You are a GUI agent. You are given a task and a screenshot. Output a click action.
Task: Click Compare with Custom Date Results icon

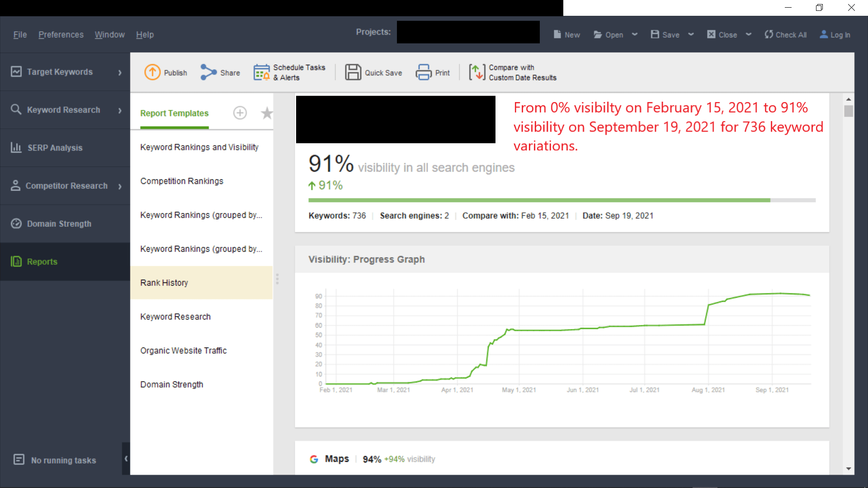tap(477, 72)
